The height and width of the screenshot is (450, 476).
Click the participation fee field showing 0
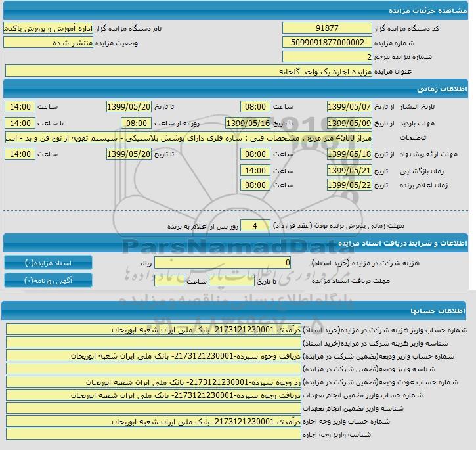pyautogui.click(x=223, y=263)
